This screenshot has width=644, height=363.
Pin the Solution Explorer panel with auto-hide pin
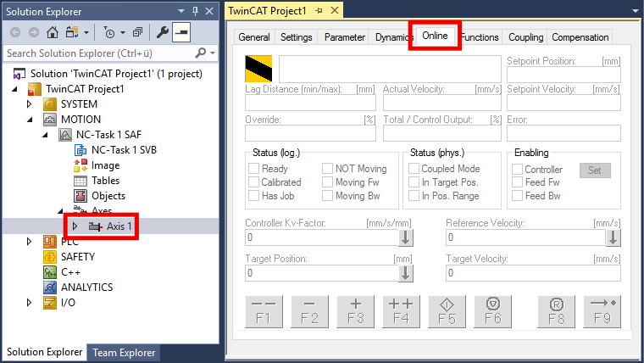(x=196, y=11)
